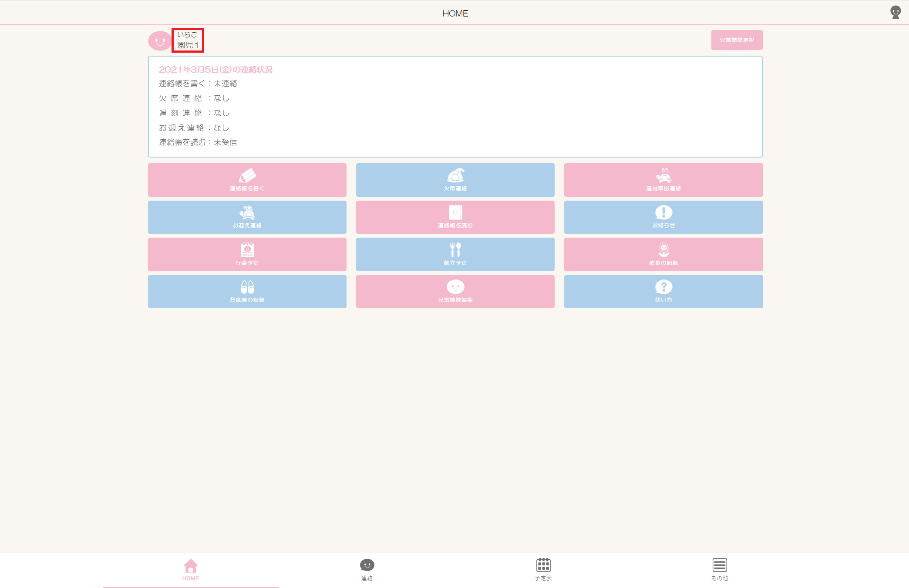
Task: Click the 連絡帳を書く：未連絡 status line
Action: [198, 84]
